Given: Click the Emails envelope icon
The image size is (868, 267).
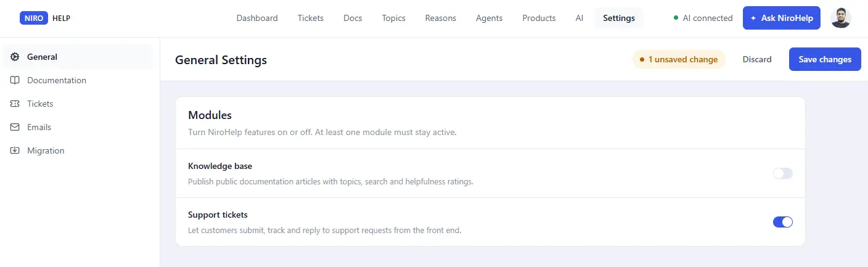Looking at the screenshot, I should tap(15, 127).
